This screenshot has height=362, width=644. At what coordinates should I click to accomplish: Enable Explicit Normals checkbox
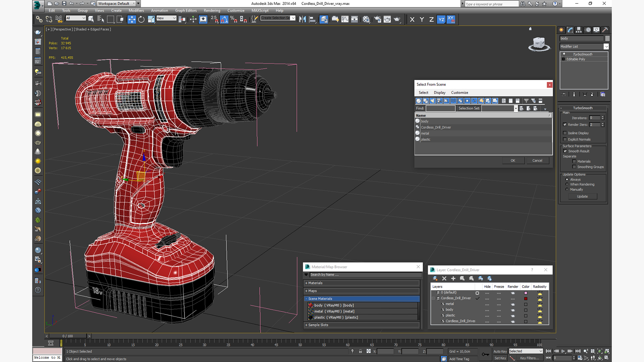[x=565, y=139]
